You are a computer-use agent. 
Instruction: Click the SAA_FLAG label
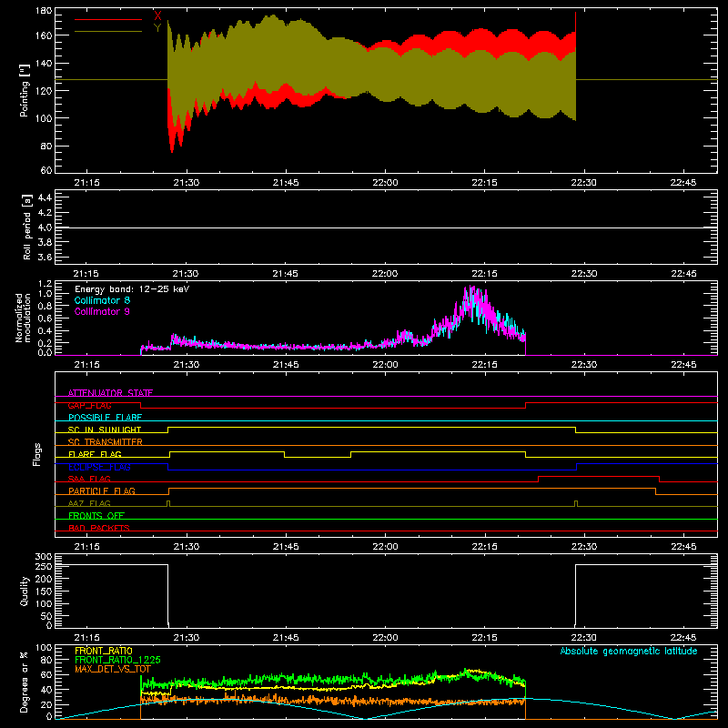[89, 479]
